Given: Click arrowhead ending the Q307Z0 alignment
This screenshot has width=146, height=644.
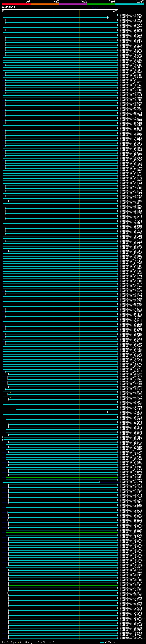Looking at the screenshot, I should pos(117,336).
